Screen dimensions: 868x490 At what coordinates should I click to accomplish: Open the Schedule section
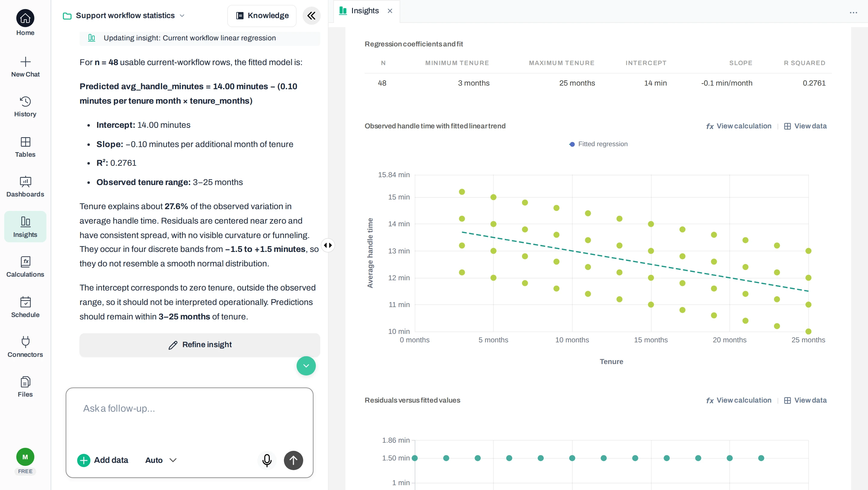click(x=25, y=307)
